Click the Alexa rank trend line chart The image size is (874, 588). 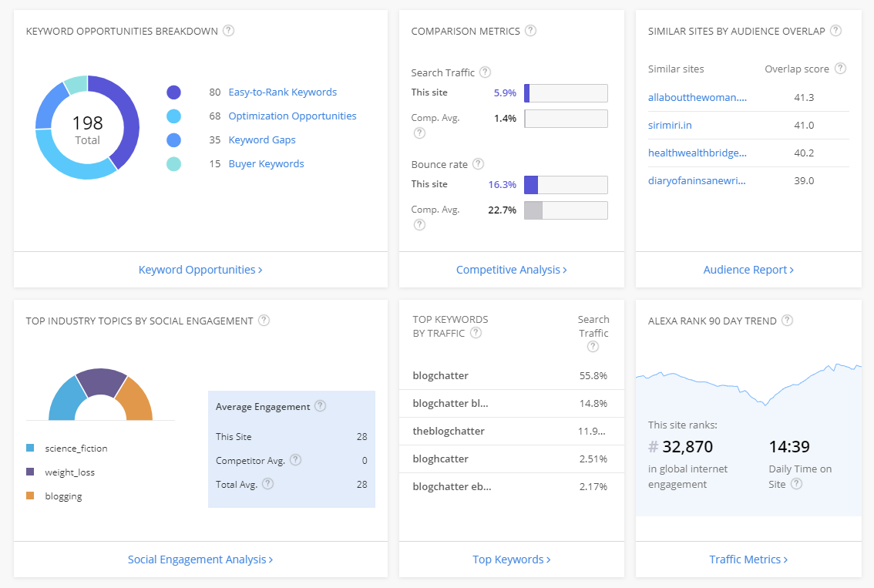pos(748,383)
